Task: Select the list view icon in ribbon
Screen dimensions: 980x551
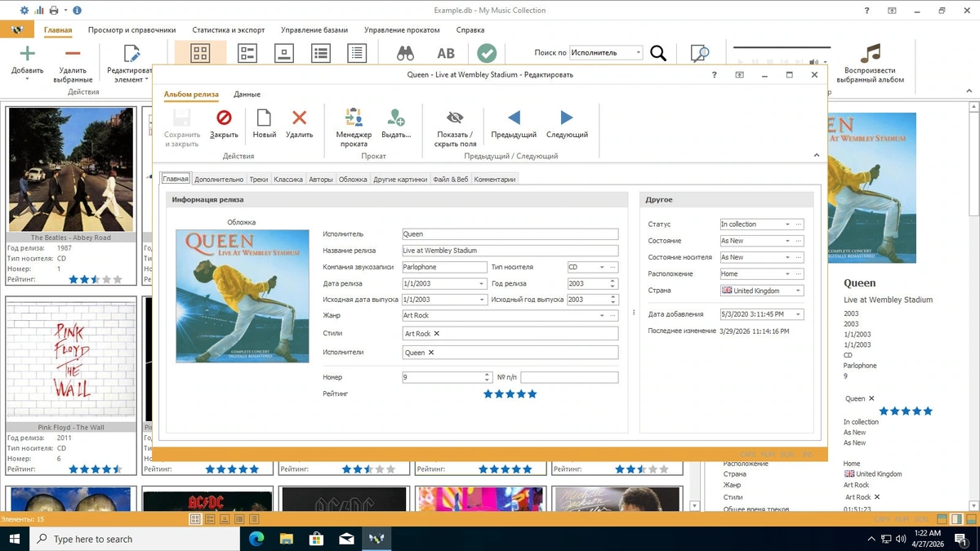Action: pos(321,53)
